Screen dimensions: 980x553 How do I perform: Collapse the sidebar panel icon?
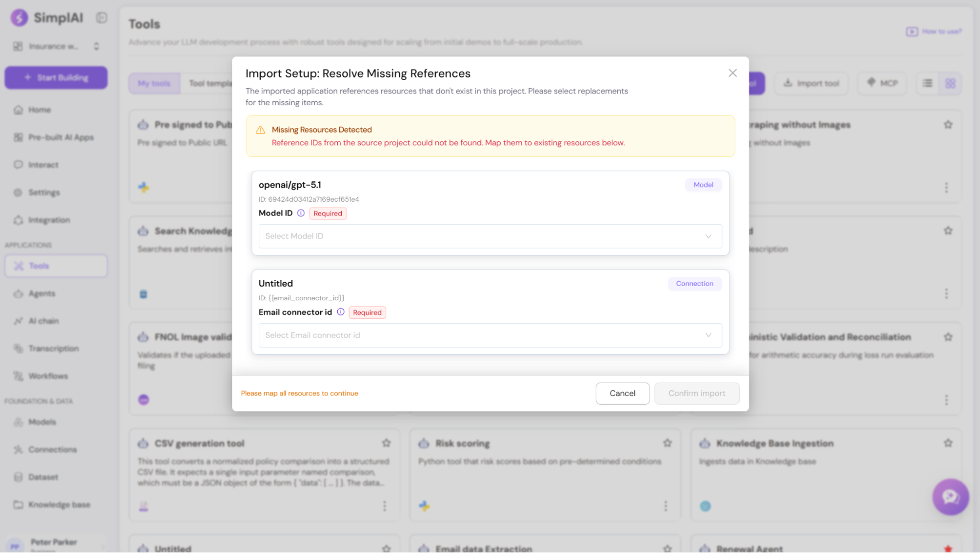(x=101, y=18)
